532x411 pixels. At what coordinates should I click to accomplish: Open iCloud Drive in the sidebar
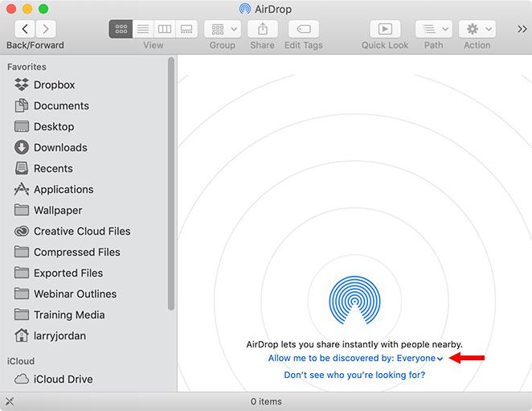tap(54, 379)
